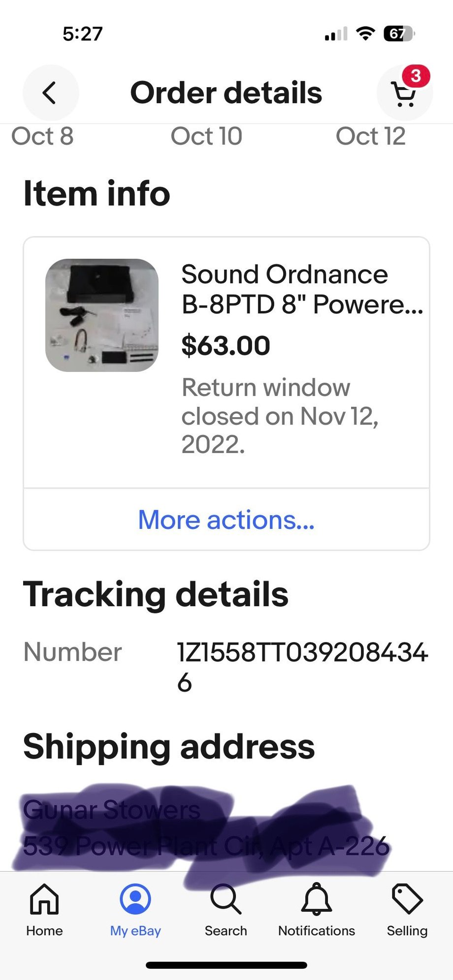Tap the red cart badge showing 3
Screen dimensions: 453x980
416,76
